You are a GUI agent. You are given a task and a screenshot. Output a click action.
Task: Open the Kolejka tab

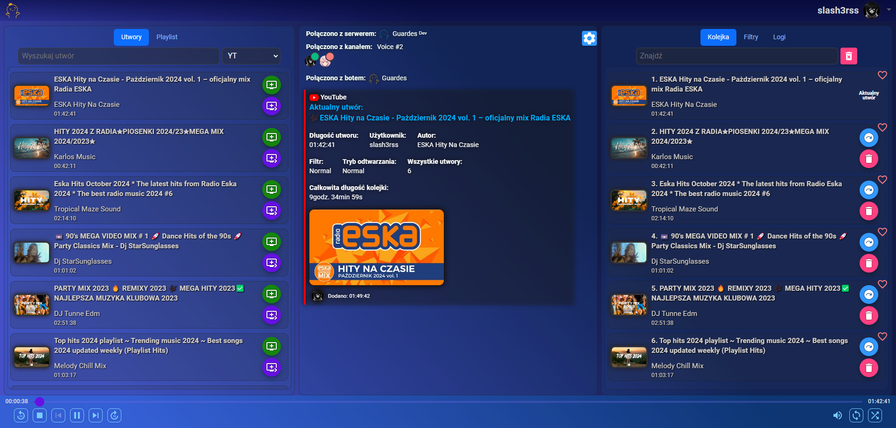click(x=718, y=37)
